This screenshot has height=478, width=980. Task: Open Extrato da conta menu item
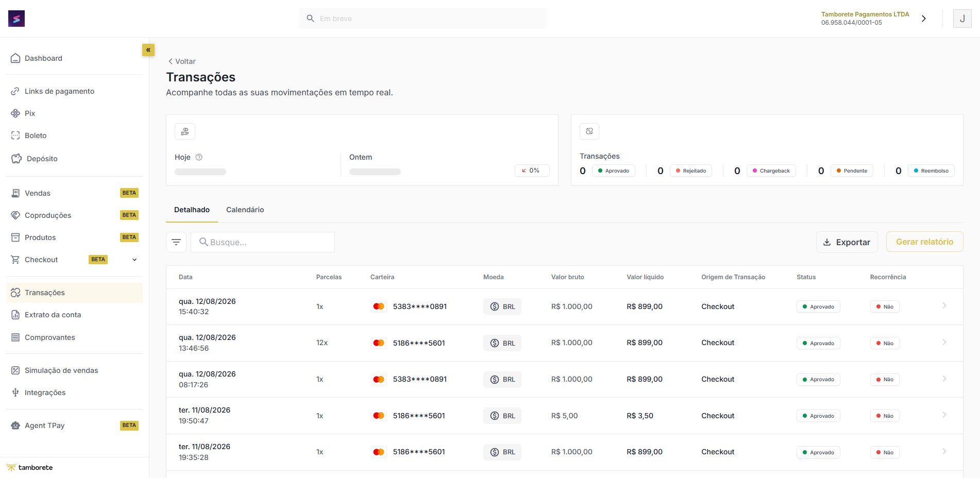pos(74,315)
